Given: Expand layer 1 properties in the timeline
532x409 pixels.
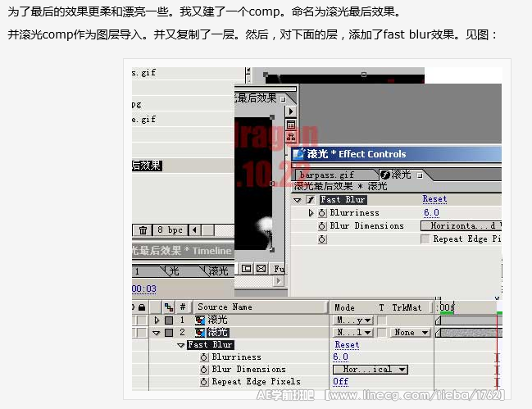Looking at the screenshot, I should 157,320.
